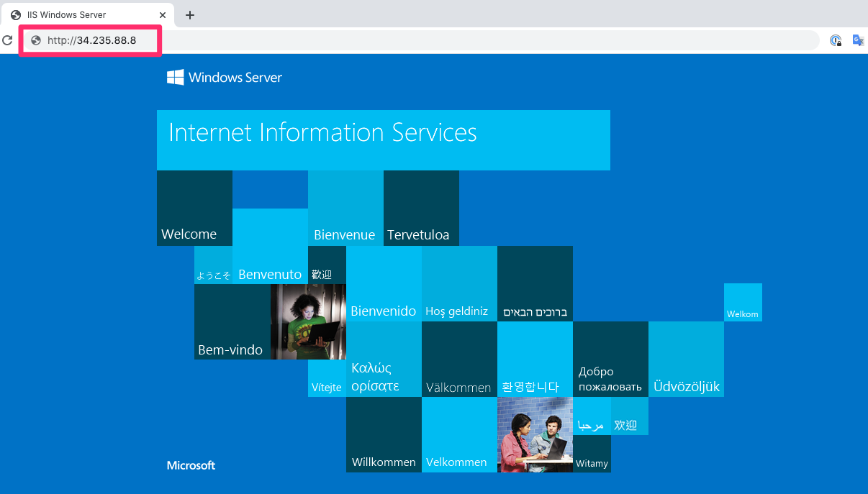Click the Bienvenido tile
868x494 pixels.
click(x=384, y=284)
